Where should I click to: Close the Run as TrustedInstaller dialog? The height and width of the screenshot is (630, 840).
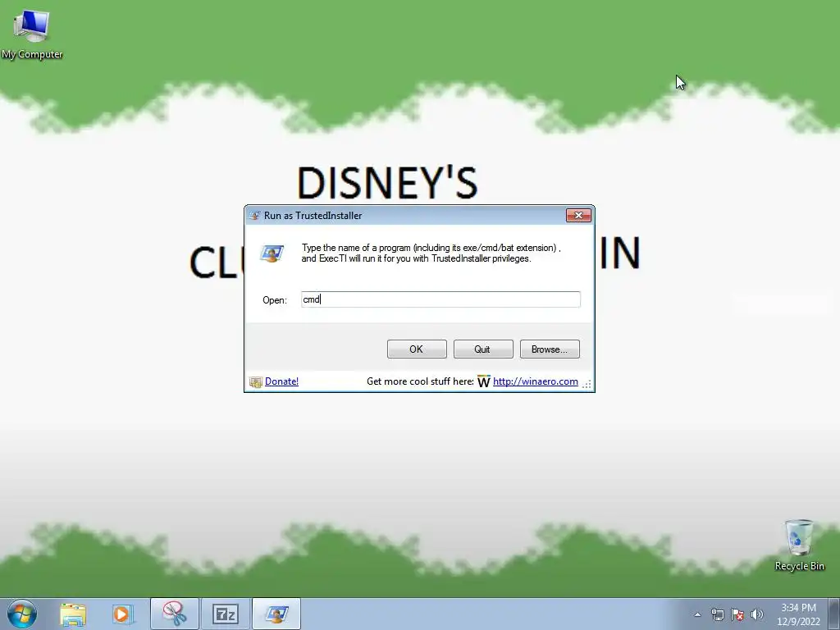578,216
